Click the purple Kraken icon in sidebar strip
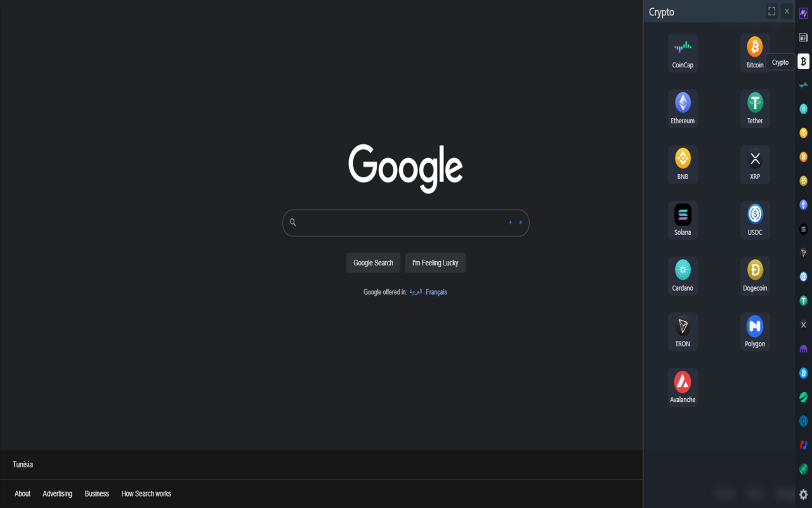Image resolution: width=812 pixels, height=508 pixels. click(x=803, y=349)
